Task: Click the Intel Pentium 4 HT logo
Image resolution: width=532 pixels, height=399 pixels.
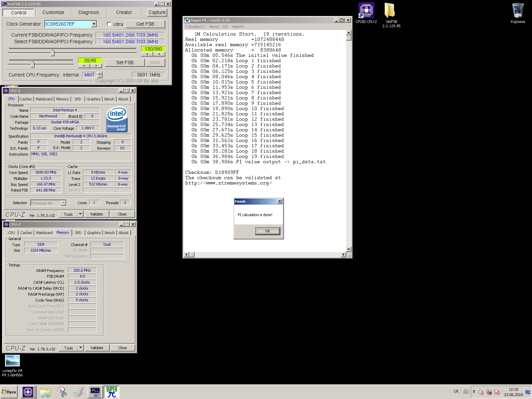Action: (x=117, y=119)
